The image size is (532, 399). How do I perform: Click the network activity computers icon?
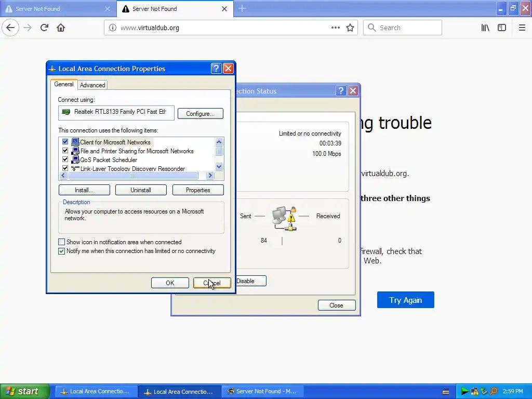[284, 218]
